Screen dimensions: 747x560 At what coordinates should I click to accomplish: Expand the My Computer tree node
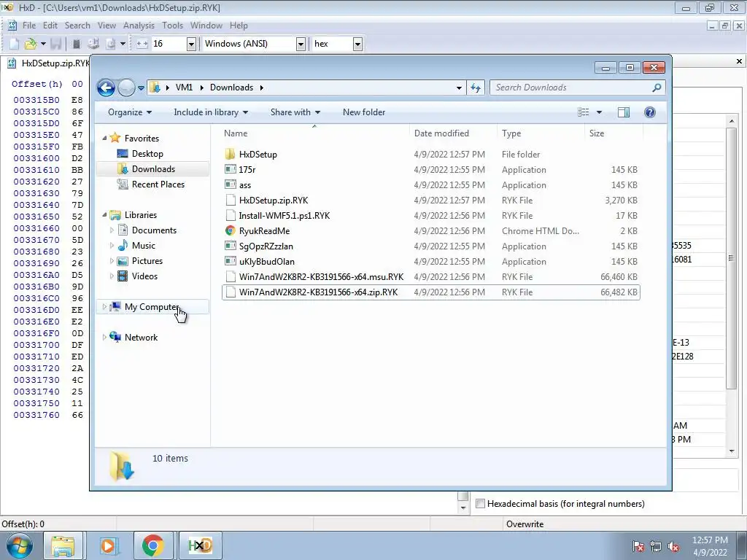point(104,307)
